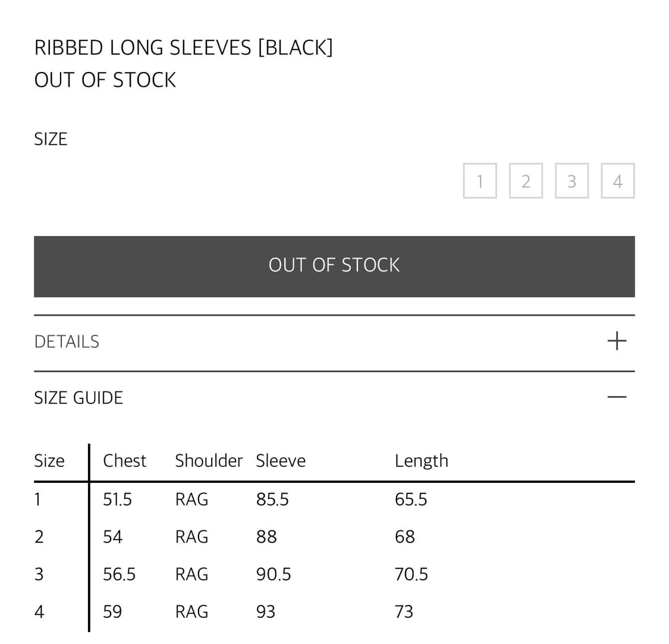Click the Length column header
Viewport: 669px width, 644px height.
click(x=421, y=461)
